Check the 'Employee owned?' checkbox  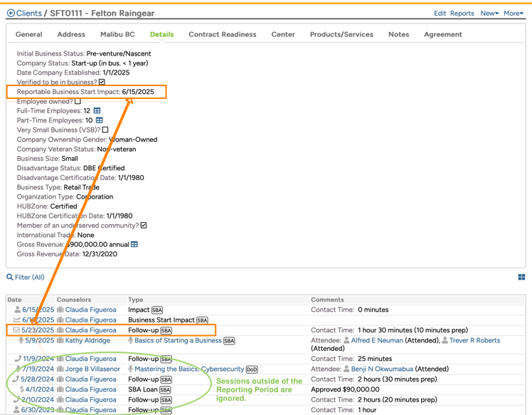[x=78, y=101]
